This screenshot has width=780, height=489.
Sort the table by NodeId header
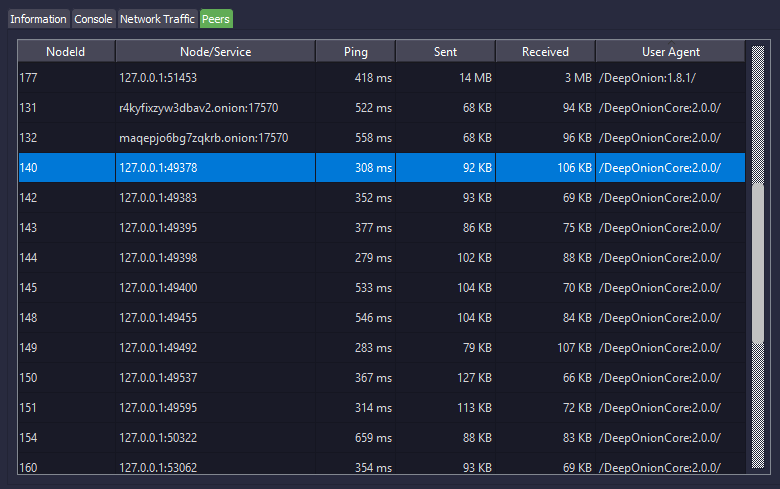[66, 52]
